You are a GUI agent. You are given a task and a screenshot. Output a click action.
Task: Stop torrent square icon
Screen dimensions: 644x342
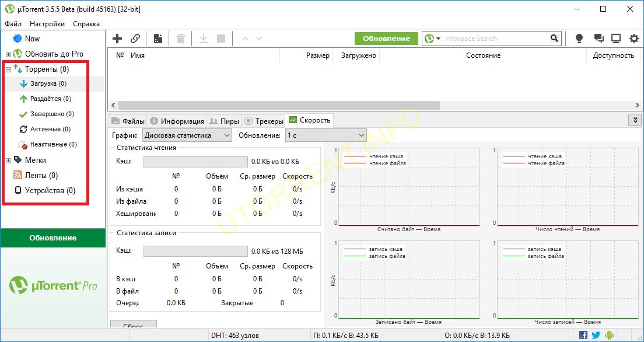(x=221, y=39)
